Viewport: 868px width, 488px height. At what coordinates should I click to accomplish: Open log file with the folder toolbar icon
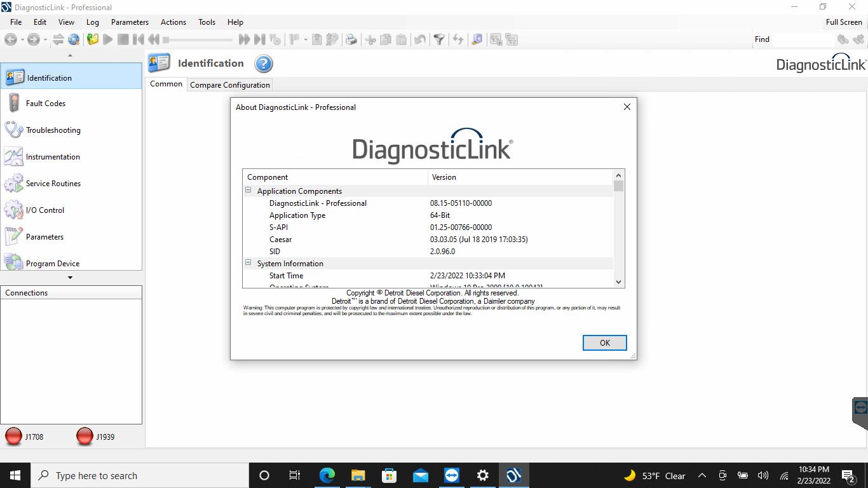[93, 39]
